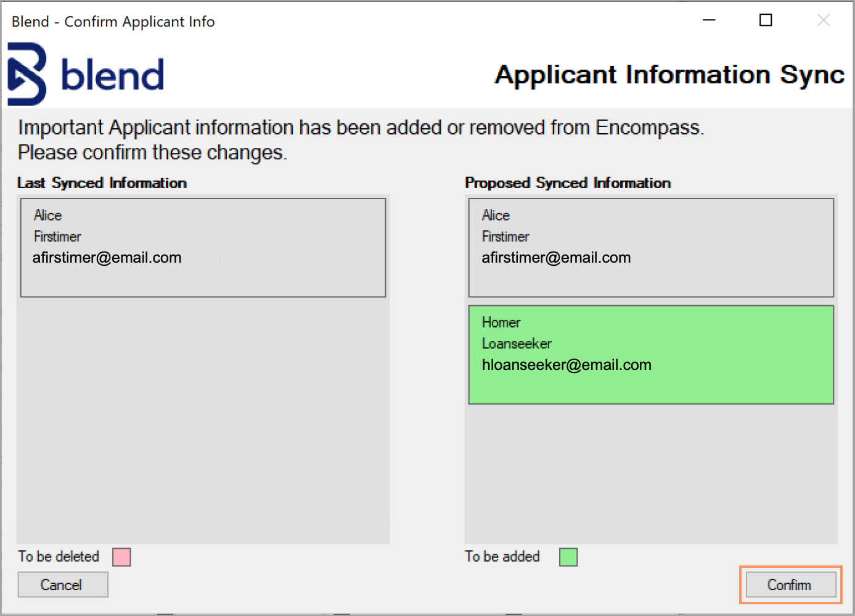Maximize the Confirm Applicant Info window
The width and height of the screenshot is (855, 616).
pos(766,20)
